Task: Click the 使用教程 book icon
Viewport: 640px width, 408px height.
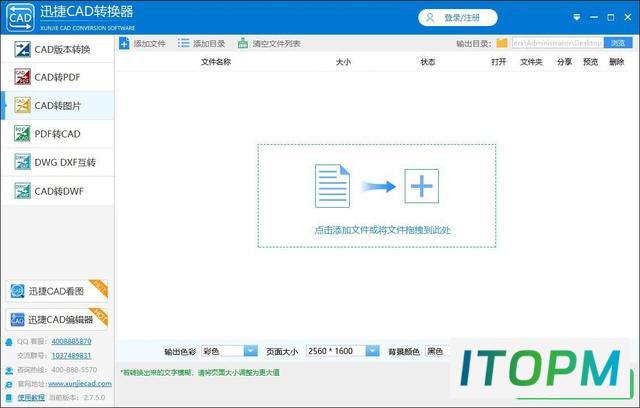Action: (9, 397)
